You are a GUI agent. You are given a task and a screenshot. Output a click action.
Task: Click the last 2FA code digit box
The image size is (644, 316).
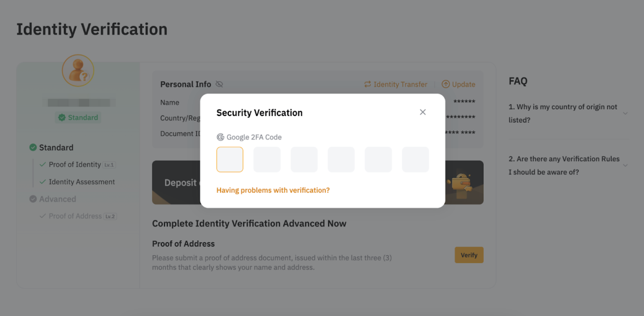415,159
